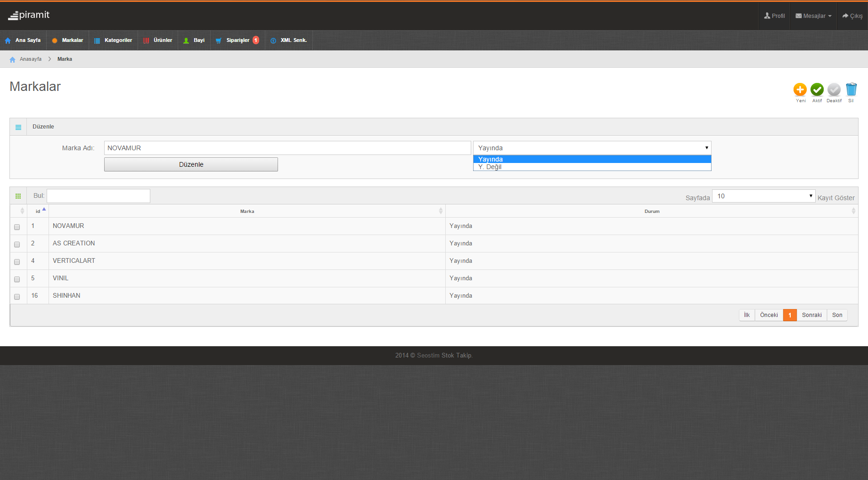
Task: Click the Siparişler notification badge
Action: point(256,40)
